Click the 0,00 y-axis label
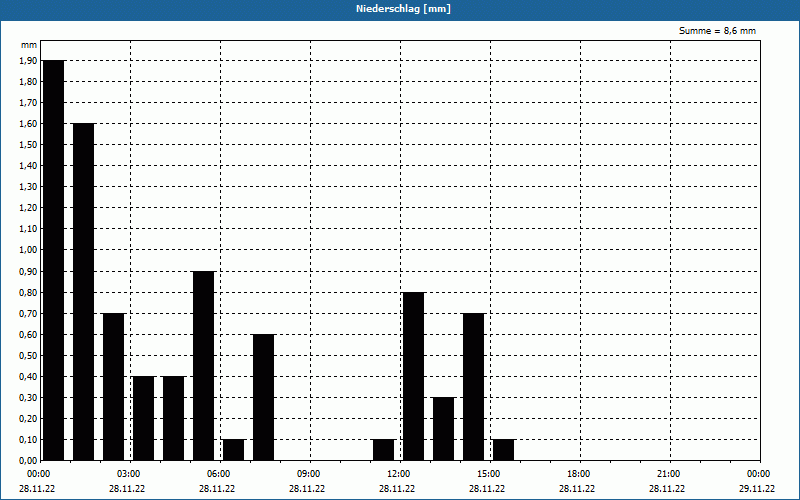 point(28,460)
